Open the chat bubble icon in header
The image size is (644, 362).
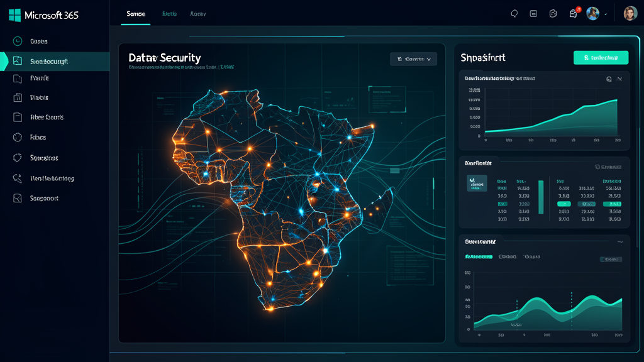pyautogui.click(x=514, y=14)
